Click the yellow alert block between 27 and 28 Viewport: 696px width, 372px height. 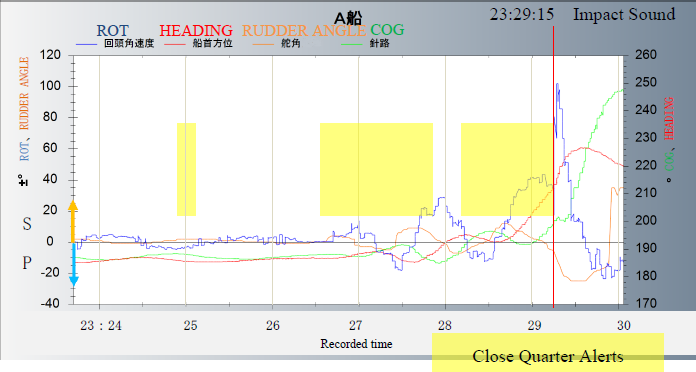(x=376, y=170)
